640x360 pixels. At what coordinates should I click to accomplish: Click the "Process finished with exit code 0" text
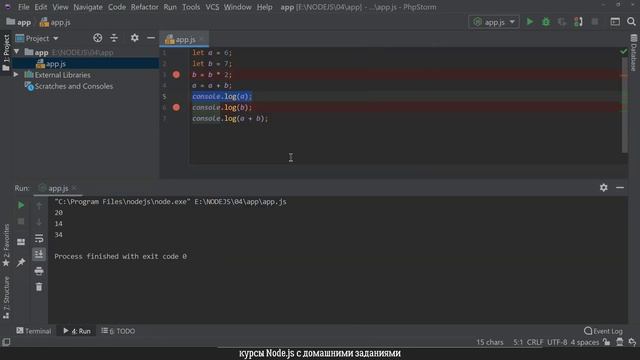(x=120, y=256)
